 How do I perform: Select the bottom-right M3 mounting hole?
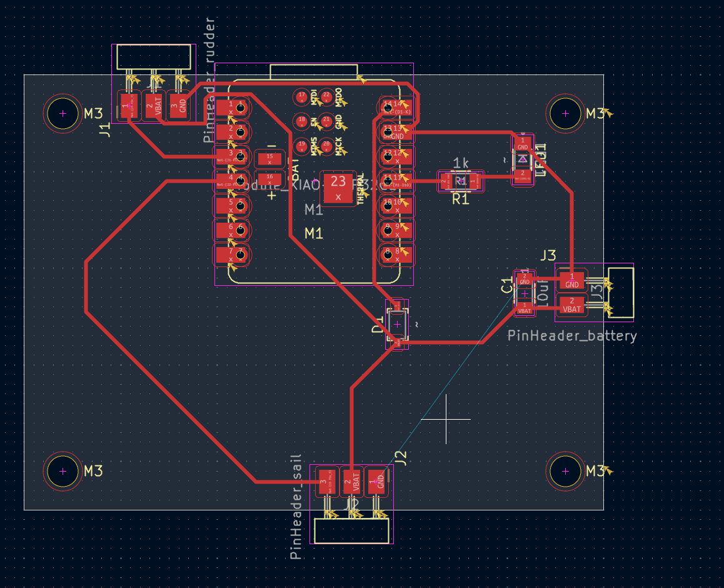point(565,471)
